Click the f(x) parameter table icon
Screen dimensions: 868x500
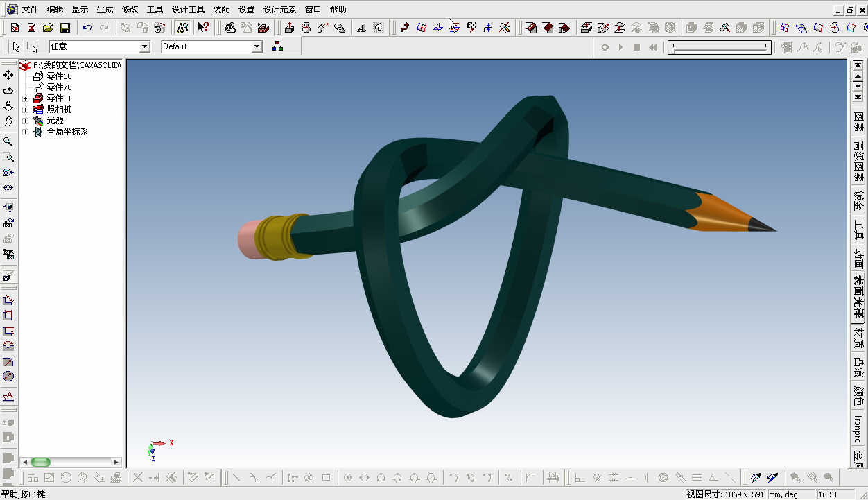click(x=471, y=28)
